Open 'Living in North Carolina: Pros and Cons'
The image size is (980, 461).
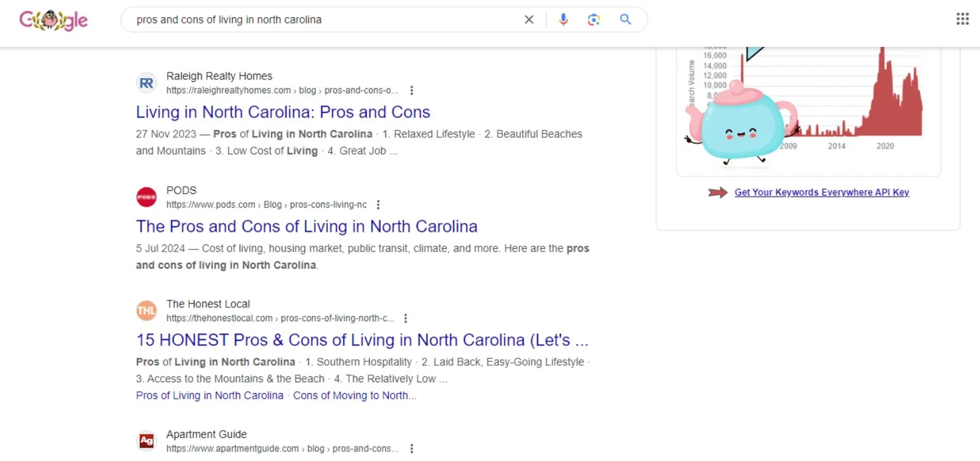[x=283, y=112]
